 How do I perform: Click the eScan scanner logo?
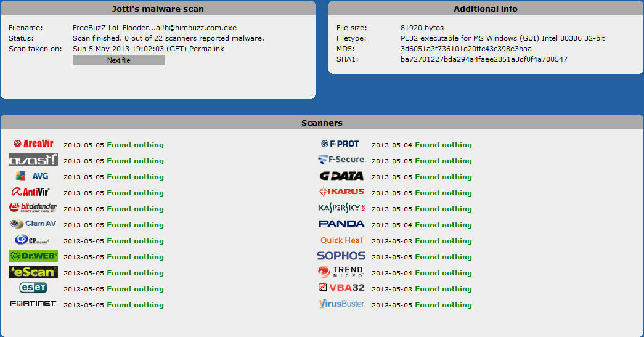click(x=33, y=272)
